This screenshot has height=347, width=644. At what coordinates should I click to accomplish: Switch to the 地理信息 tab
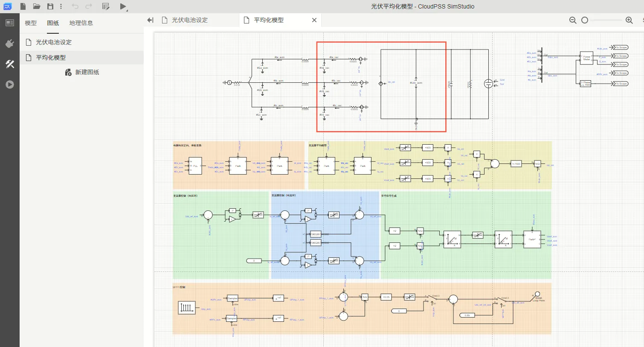tap(81, 23)
